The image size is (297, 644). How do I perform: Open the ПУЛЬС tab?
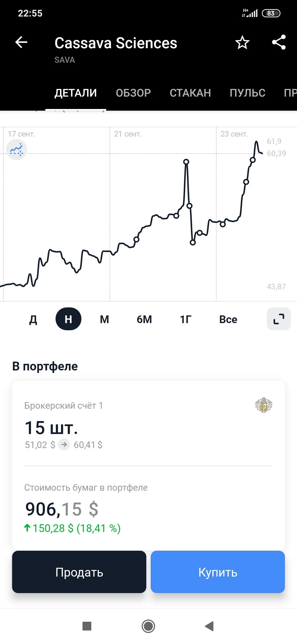tap(248, 93)
